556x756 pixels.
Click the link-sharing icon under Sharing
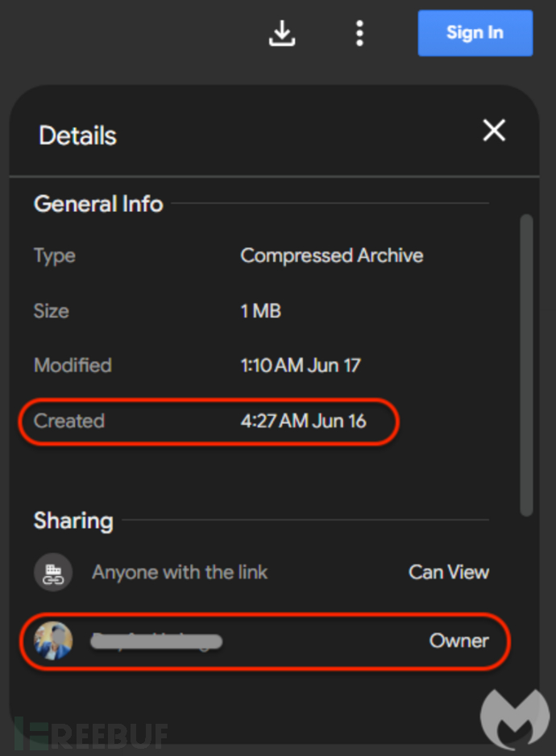(53, 573)
